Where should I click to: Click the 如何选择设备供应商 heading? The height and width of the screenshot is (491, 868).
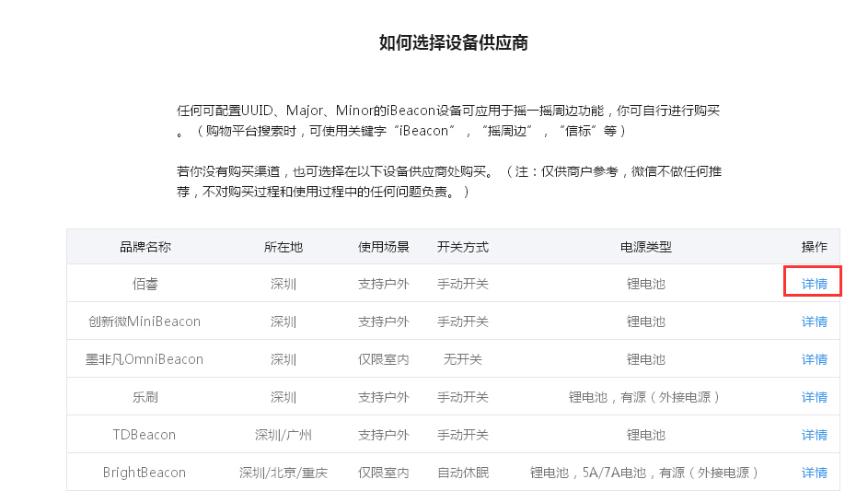[454, 42]
